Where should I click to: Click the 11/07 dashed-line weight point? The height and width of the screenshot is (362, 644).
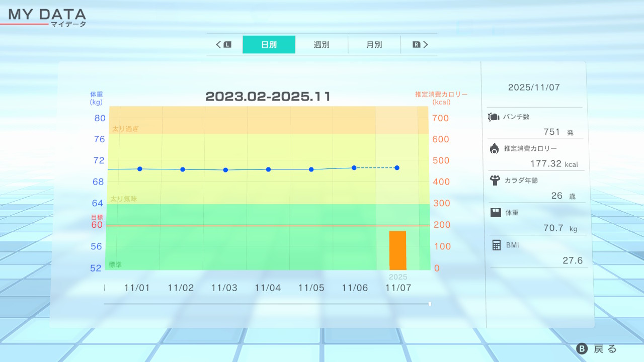(397, 167)
